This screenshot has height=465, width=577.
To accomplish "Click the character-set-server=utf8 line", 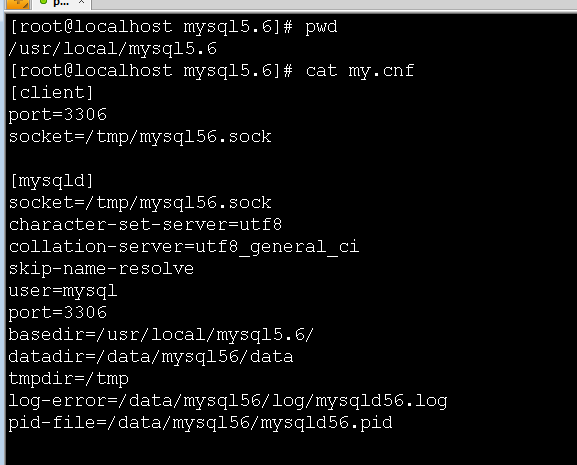I will coord(145,224).
